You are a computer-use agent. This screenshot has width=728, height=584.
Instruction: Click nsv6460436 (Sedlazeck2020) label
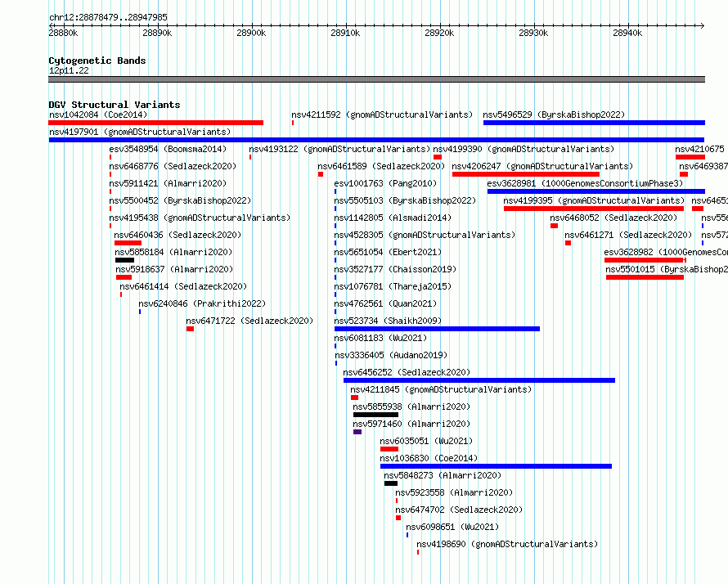(178, 235)
